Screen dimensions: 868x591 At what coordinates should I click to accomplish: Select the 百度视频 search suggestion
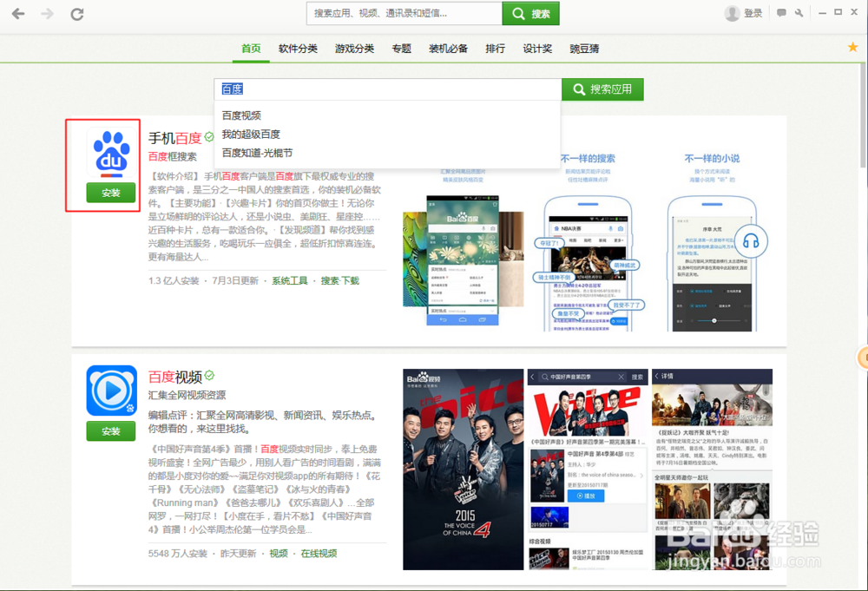tap(244, 115)
